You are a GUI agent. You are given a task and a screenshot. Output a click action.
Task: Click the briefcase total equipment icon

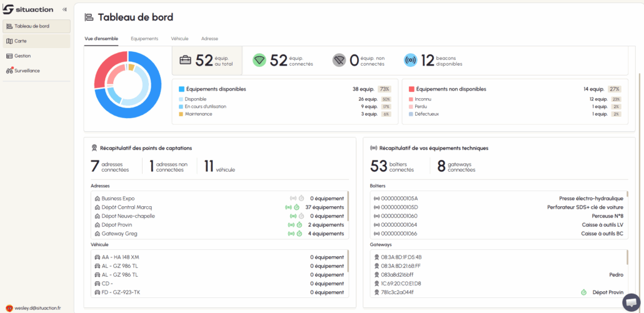[x=186, y=61]
